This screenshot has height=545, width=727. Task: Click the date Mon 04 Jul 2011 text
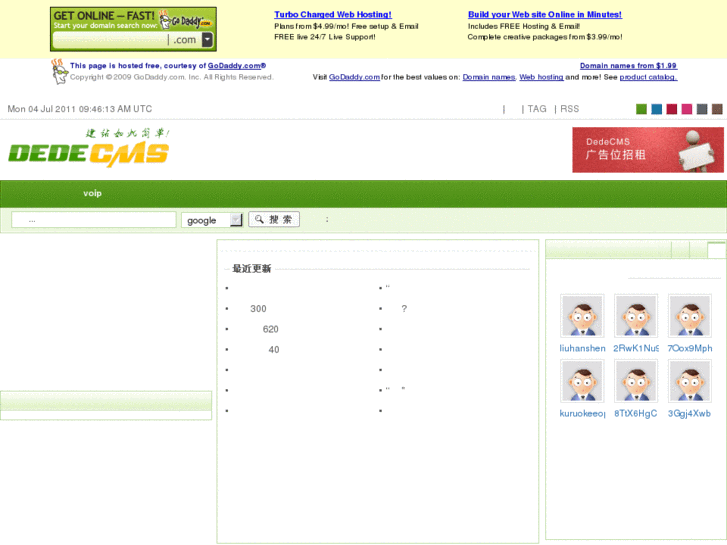pos(80,109)
